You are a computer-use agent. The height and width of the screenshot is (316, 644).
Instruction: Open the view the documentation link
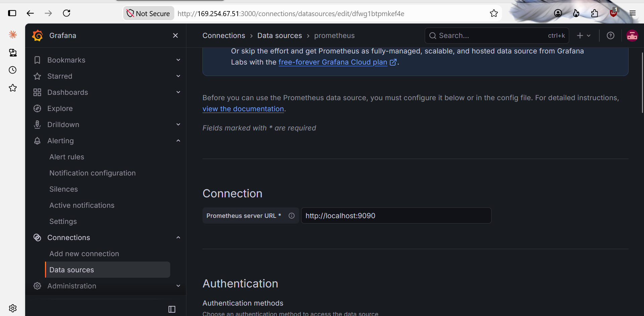pyautogui.click(x=243, y=109)
